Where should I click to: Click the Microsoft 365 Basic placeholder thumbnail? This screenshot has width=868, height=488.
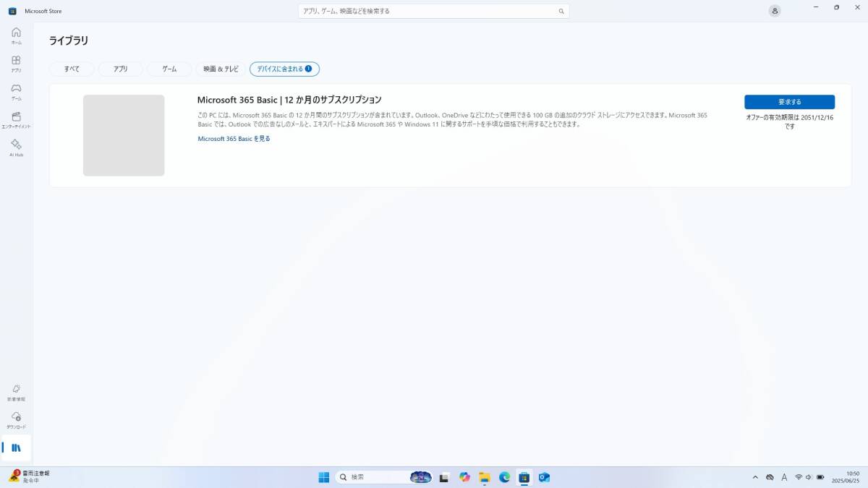pos(124,135)
